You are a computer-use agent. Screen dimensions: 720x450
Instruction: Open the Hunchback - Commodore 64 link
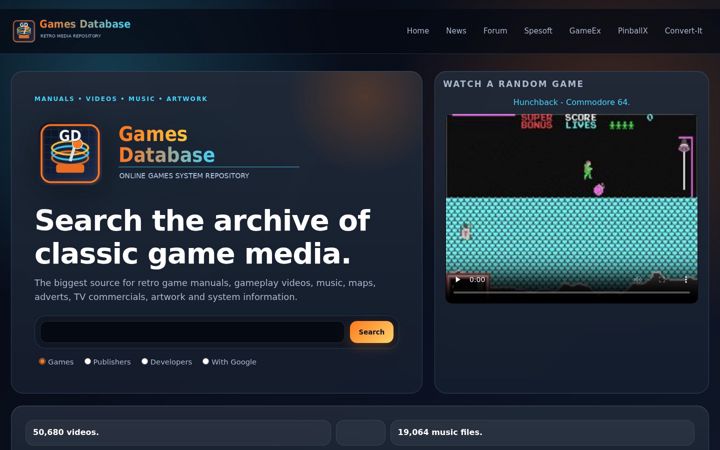click(571, 102)
